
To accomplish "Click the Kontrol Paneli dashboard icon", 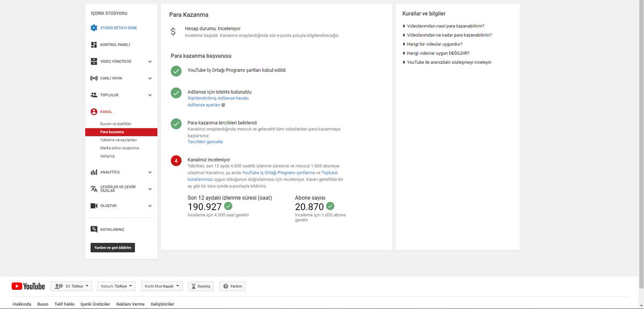I will click(94, 45).
